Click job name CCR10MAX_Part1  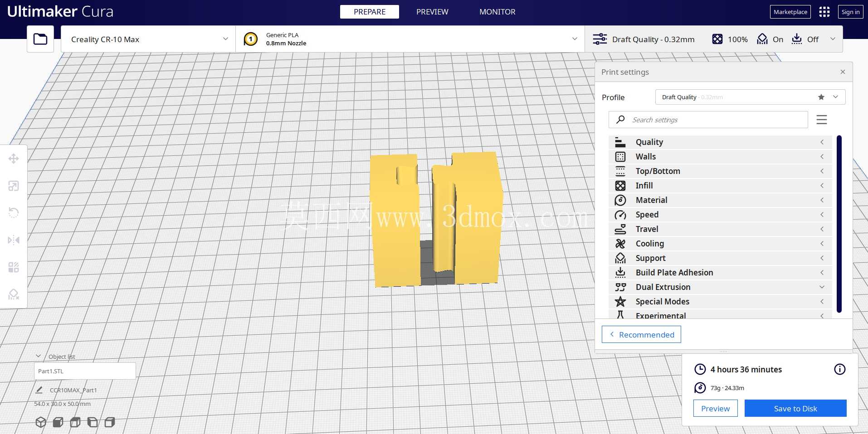pyautogui.click(x=73, y=390)
